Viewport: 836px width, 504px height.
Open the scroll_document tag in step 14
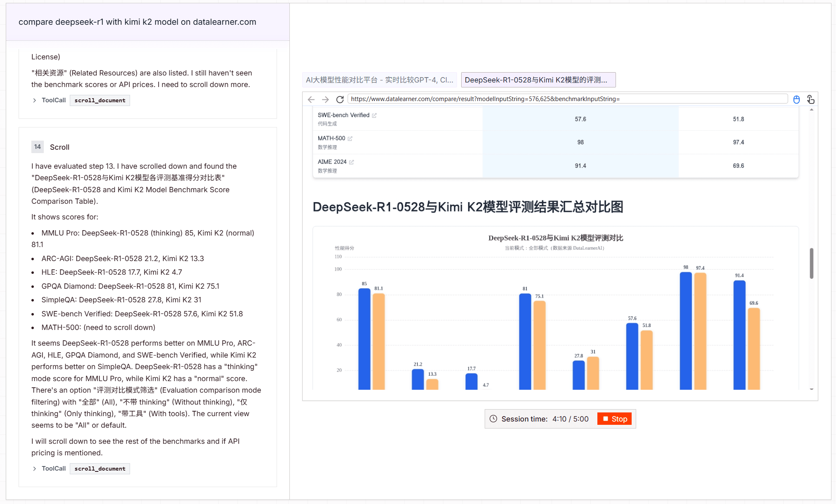click(x=99, y=469)
